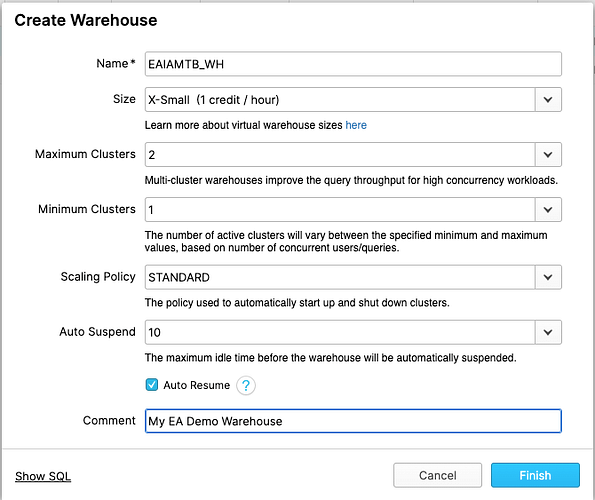Open the Show SQL link

coord(43,476)
